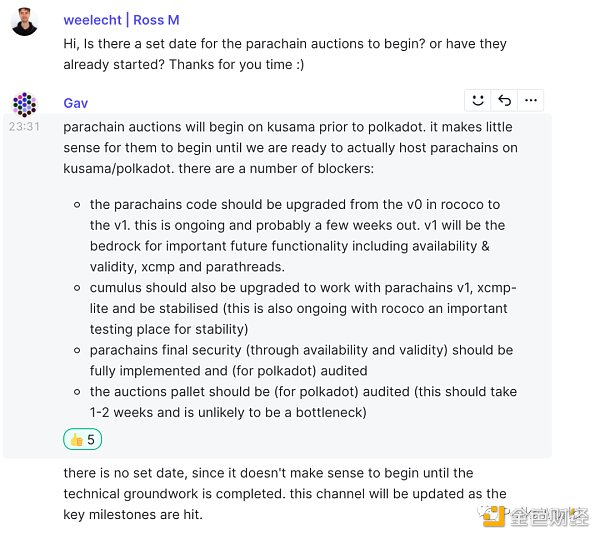Open Gav's dotted profile avatar
The width and height of the screenshot is (600, 538).
tap(24, 104)
